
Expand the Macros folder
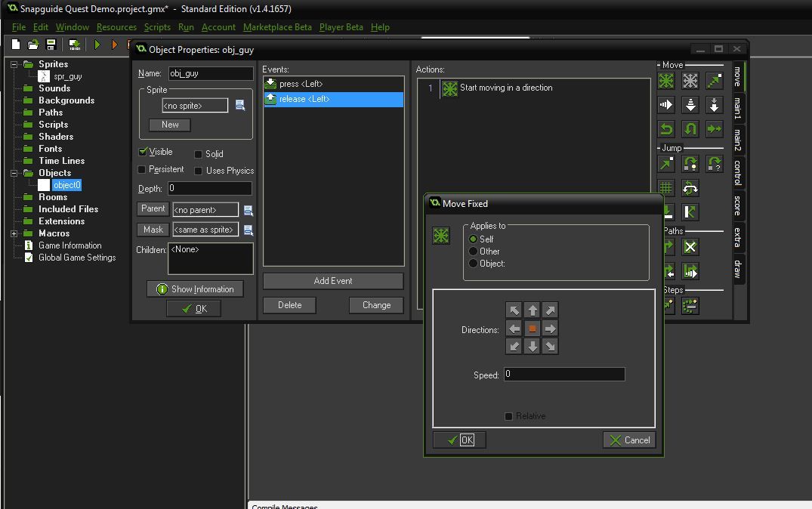coord(14,233)
